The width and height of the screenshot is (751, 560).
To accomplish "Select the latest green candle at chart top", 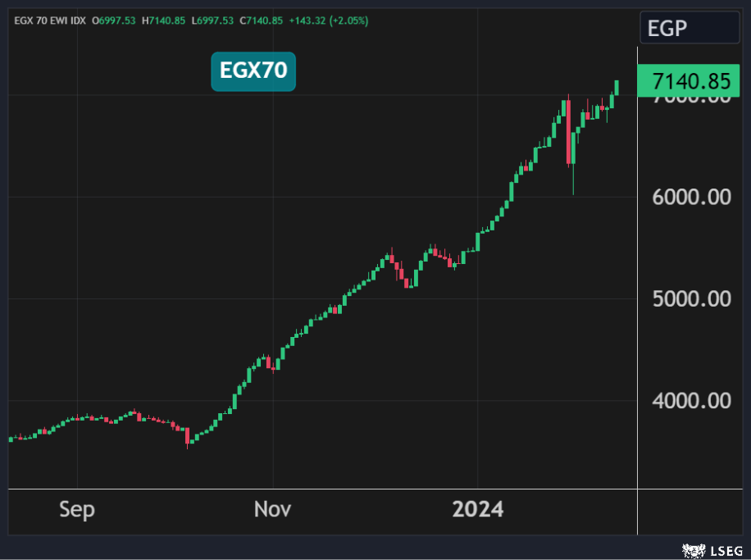I will point(617,87).
